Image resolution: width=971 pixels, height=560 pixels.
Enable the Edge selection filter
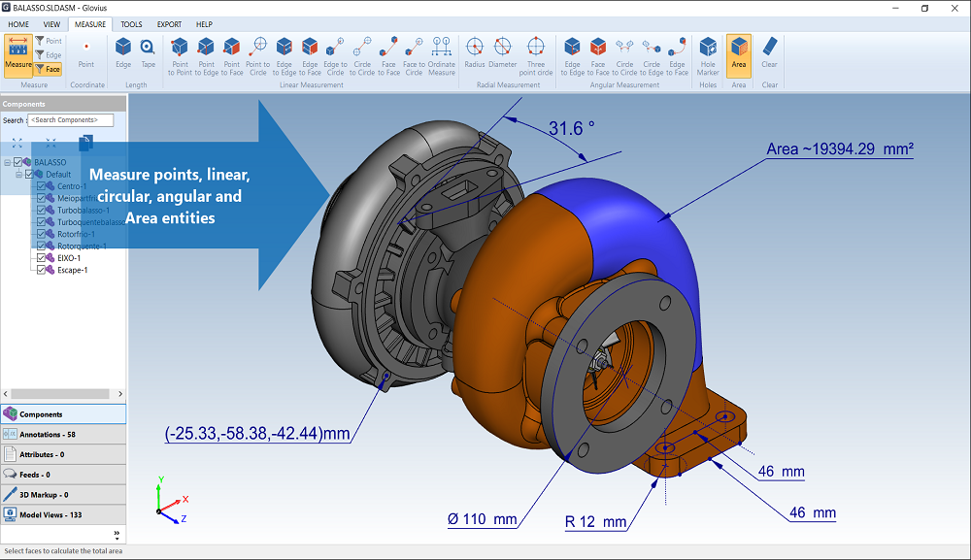coord(49,55)
